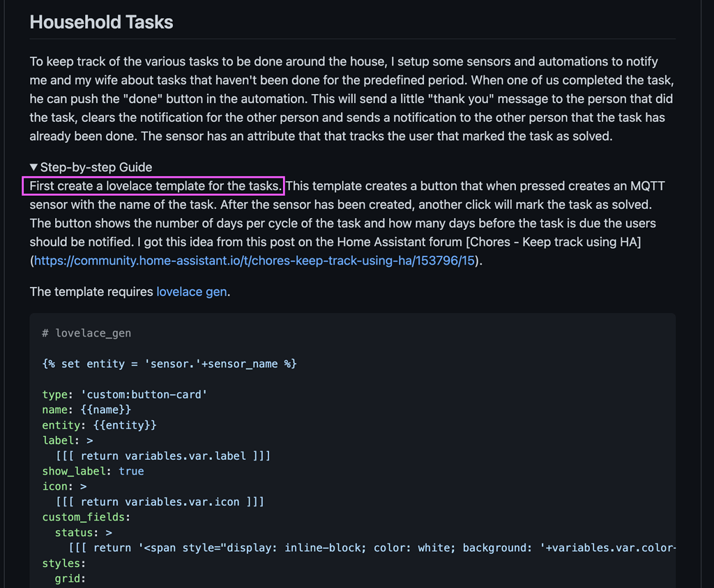The height and width of the screenshot is (588, 714).
Task: Select the sensor_name variable assignment line
Action: tap(168, 364)
